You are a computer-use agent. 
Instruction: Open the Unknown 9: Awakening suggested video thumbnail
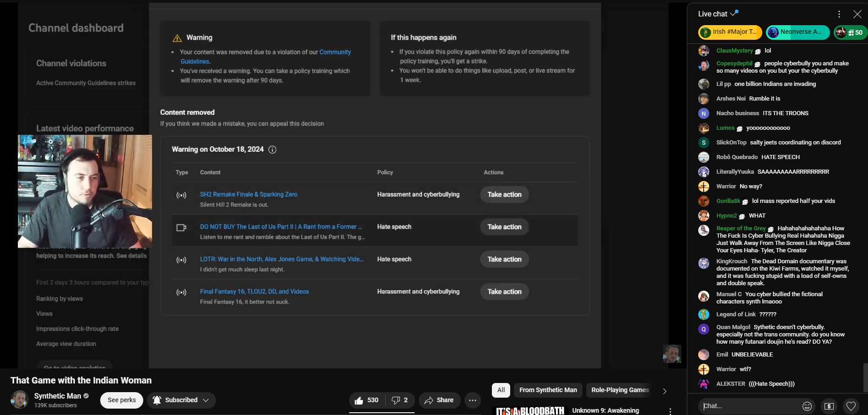coord(530,410)
